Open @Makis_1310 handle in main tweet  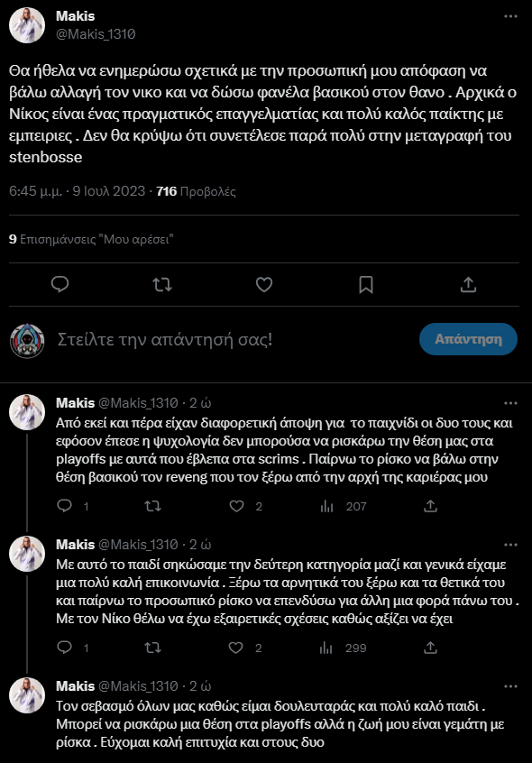click(96, 34)
